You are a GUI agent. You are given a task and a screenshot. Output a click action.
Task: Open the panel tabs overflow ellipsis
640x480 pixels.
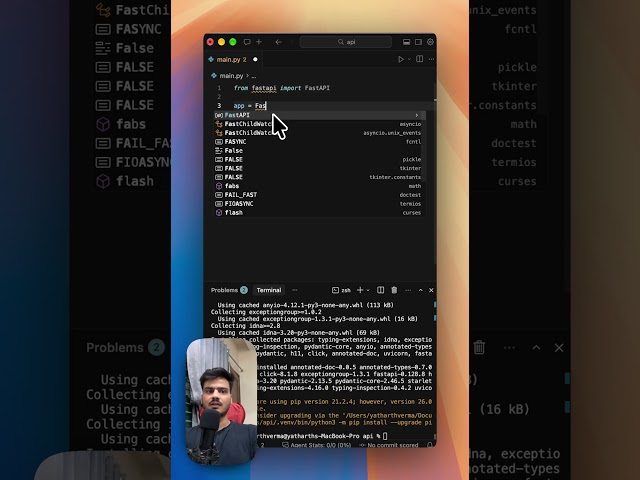(295, 290)
